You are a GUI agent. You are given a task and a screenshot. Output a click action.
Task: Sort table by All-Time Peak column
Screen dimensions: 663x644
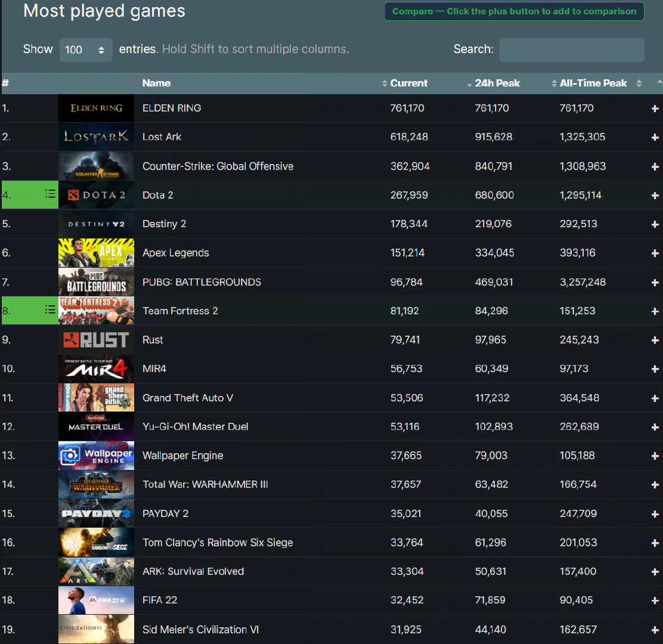point(593,83)
